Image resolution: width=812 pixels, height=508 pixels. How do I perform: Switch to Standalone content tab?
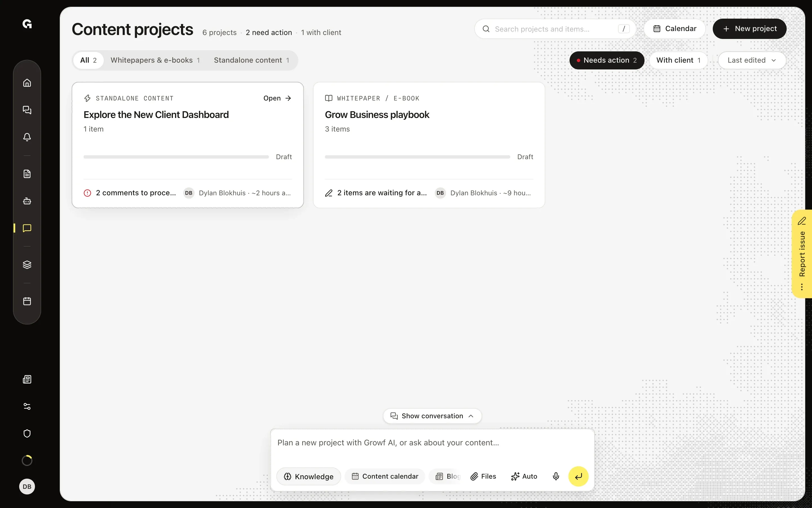coord(251,60)
